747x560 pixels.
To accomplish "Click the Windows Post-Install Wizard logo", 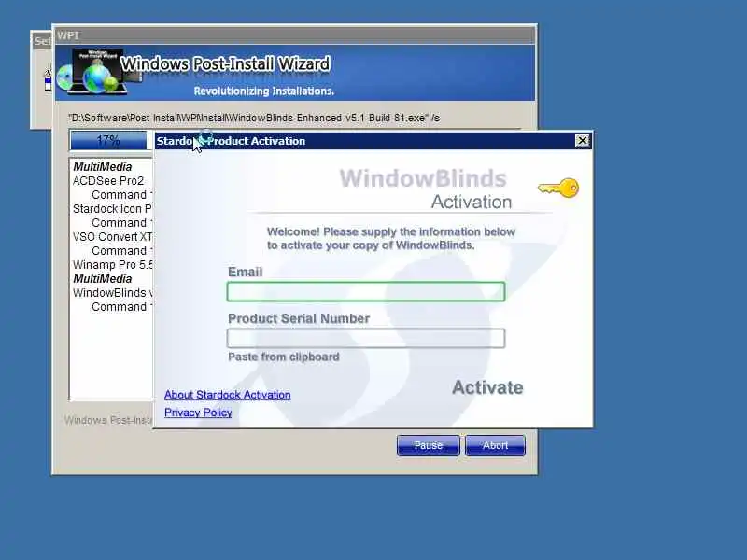I will 98,72.
